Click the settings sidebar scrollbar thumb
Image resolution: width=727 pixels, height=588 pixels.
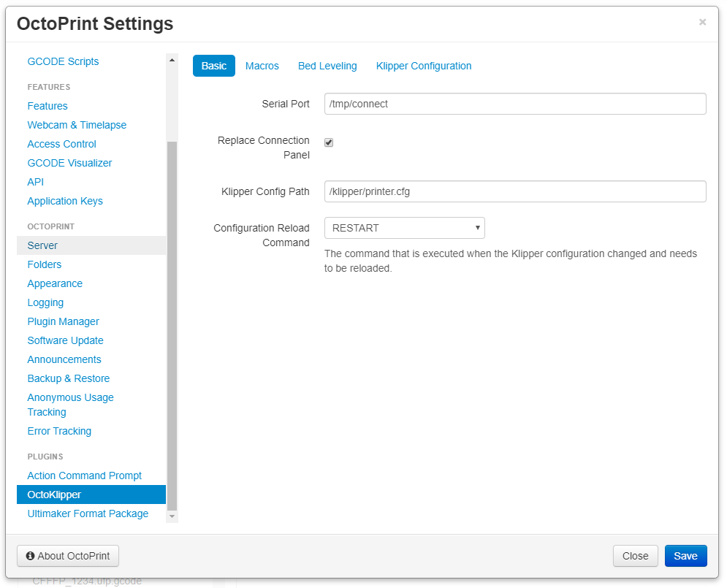pos(172,325)
